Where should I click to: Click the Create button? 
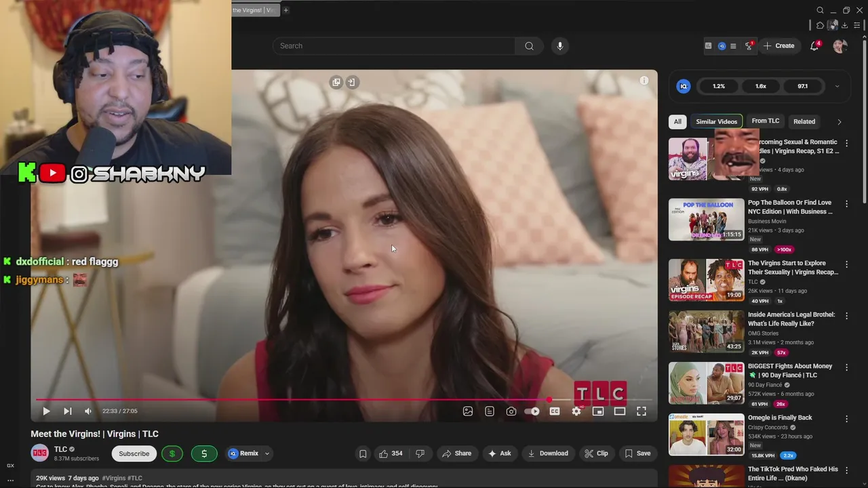778,46
